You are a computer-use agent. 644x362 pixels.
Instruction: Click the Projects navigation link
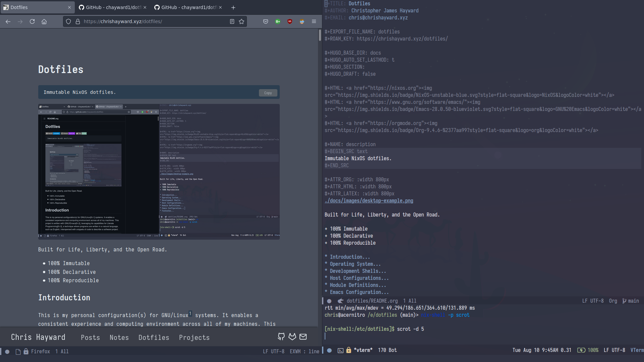tap(195, 337)
